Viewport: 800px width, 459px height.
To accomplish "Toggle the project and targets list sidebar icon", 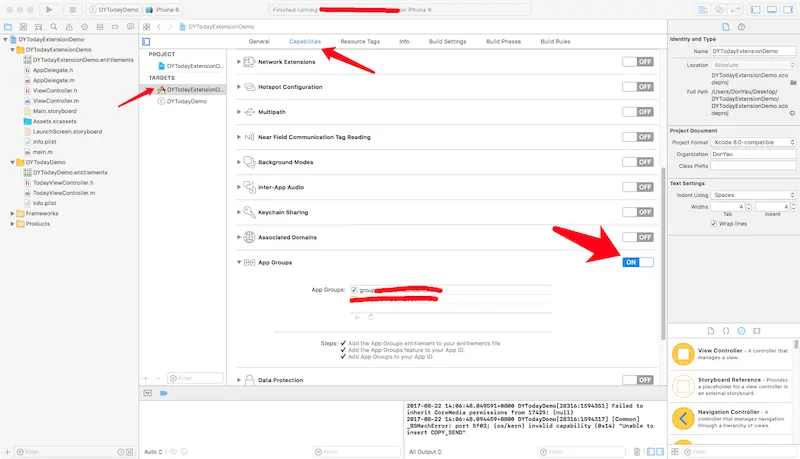I will coord(146,42).
